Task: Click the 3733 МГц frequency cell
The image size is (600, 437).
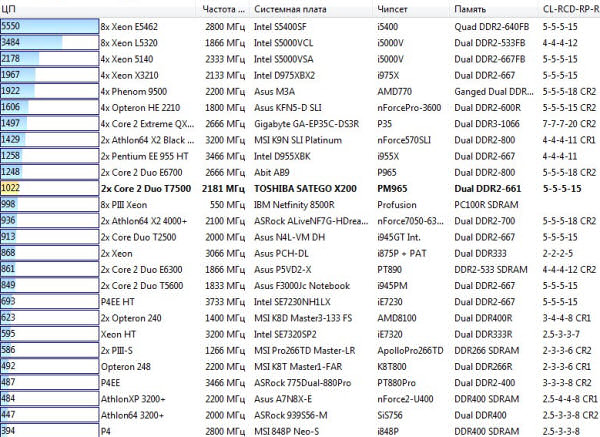Action: [225, 302]
